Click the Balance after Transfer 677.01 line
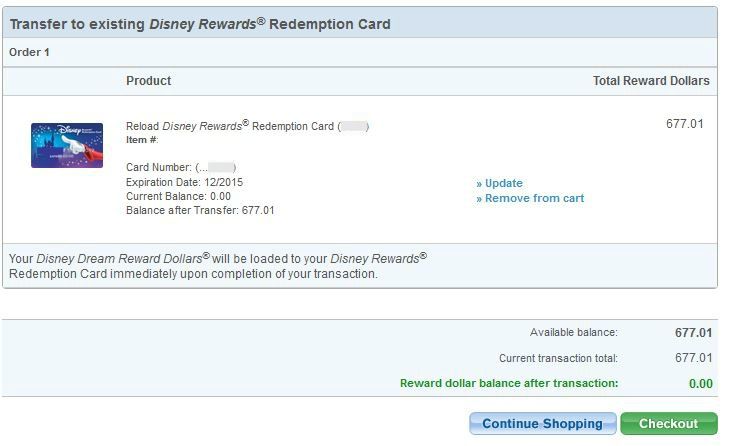 [200, 210]
